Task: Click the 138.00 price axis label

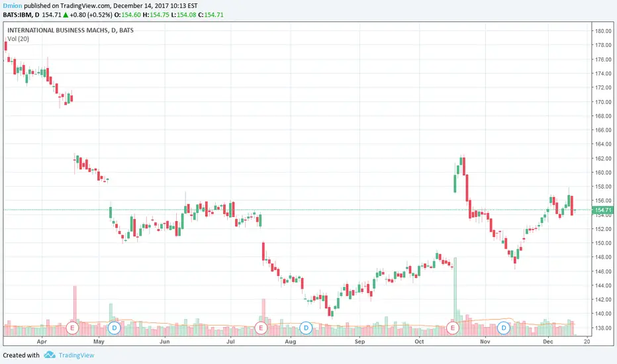Action: 603,328
